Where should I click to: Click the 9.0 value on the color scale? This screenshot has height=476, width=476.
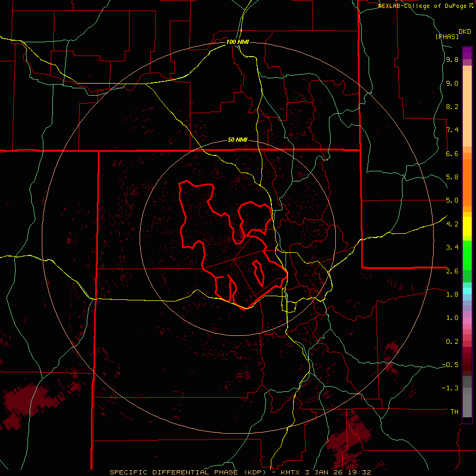452,83
